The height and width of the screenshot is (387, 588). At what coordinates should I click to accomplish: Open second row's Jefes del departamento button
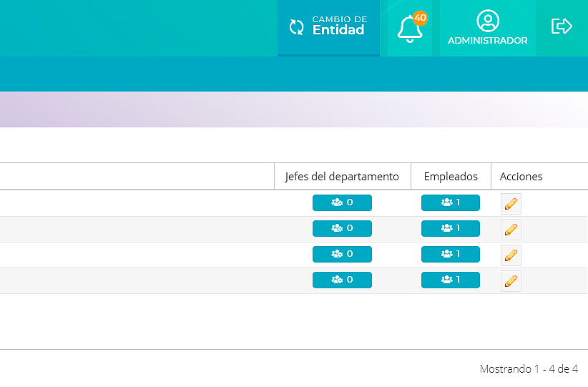point(342,229)
